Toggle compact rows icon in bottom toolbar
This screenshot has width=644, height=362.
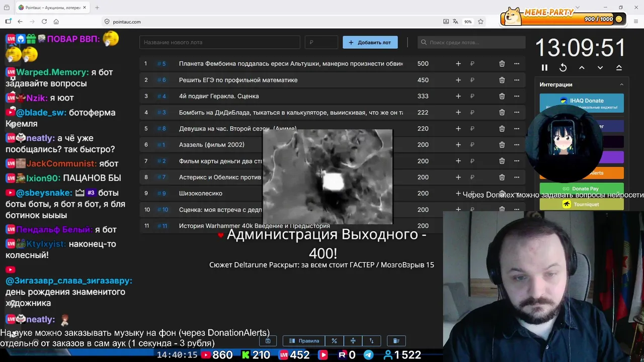(353, 341)
